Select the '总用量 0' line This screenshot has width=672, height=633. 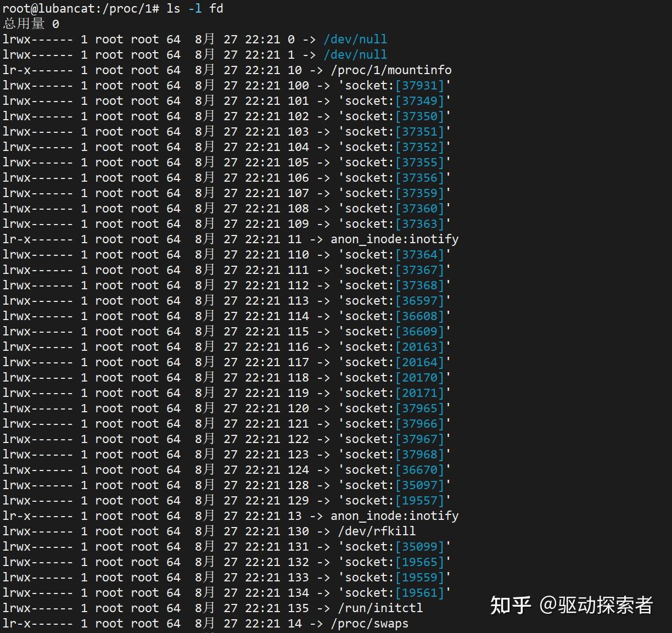31,24
